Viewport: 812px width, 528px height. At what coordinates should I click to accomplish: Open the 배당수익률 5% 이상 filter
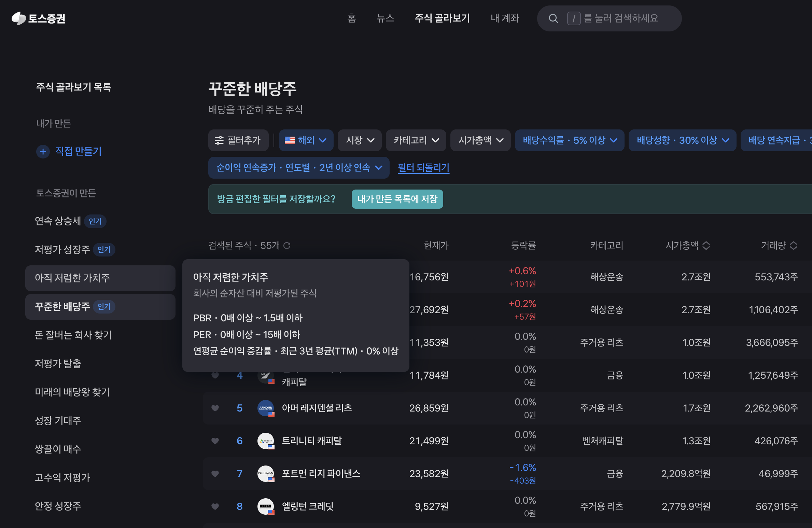569,140
